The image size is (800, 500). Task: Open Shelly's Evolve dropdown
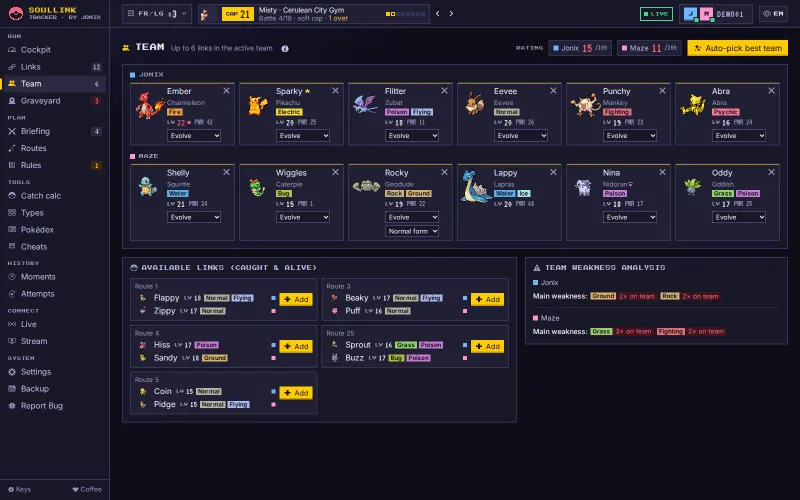(194, 217)
